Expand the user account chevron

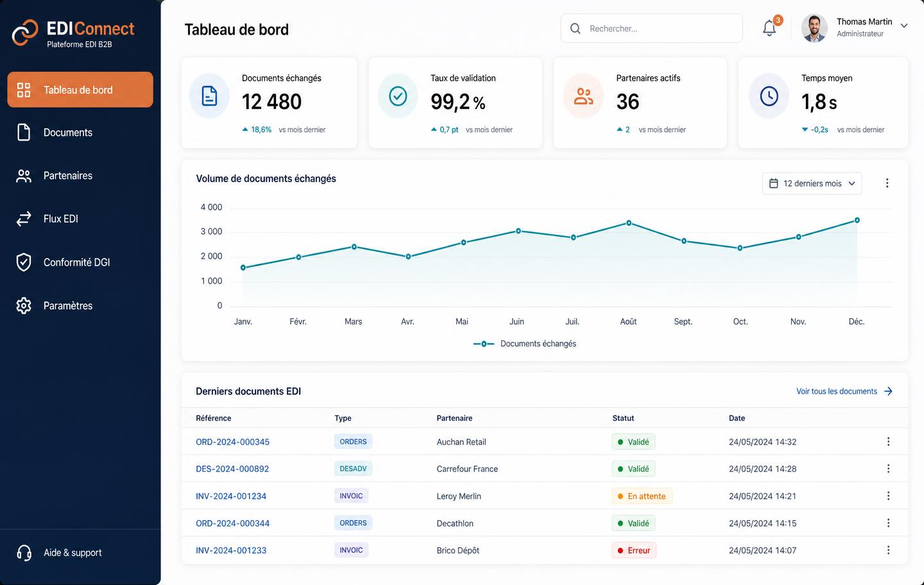(x=904, y=26)
